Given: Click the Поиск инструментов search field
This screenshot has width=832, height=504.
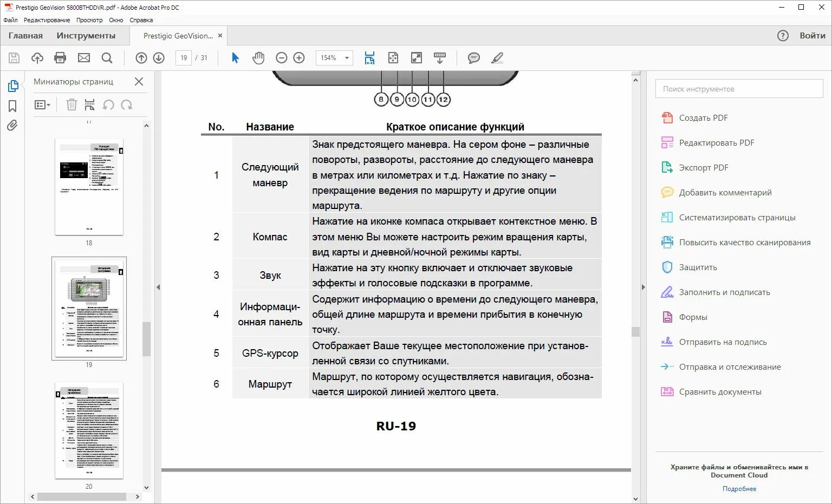Looking at the screenshot, I should coord(739,89).
